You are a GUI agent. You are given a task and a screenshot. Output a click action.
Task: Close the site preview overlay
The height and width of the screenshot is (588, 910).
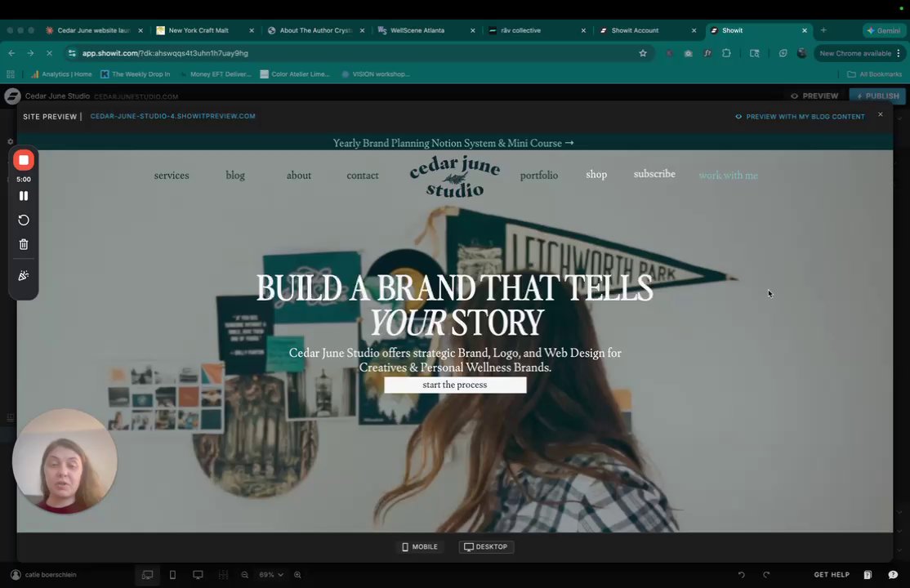(881, 114)
